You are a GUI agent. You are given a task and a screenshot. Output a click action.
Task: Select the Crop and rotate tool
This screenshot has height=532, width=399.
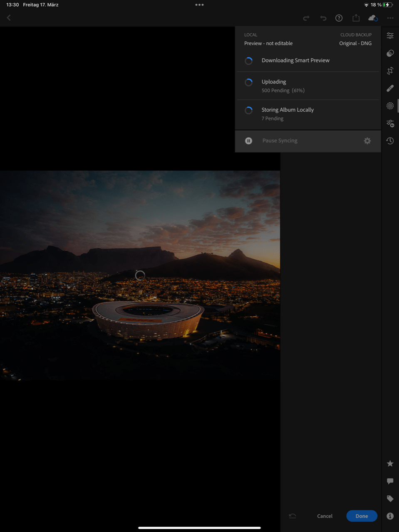coord(390,71)
